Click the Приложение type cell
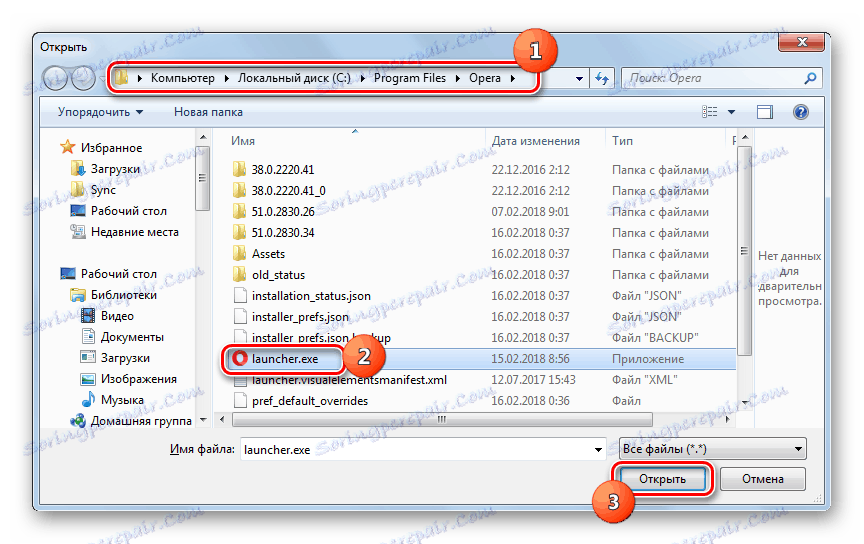This screenshot has height=544, width=864. coord(648,359)
